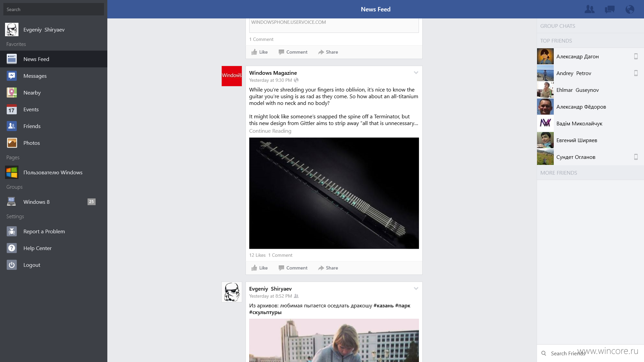Open Evgeniy's park photo thumbnail

(334, 340)
